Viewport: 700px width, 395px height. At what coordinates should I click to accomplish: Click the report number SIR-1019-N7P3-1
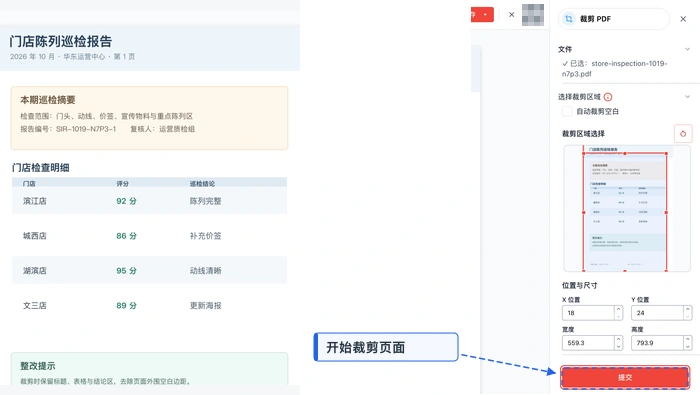coord(86,129)
